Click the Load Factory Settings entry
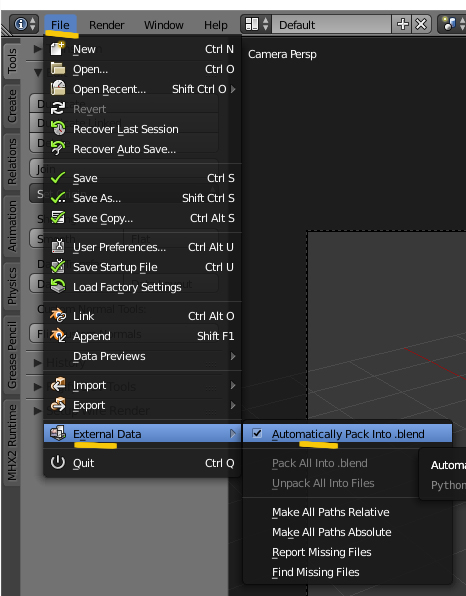 click(x=143, y=287)
